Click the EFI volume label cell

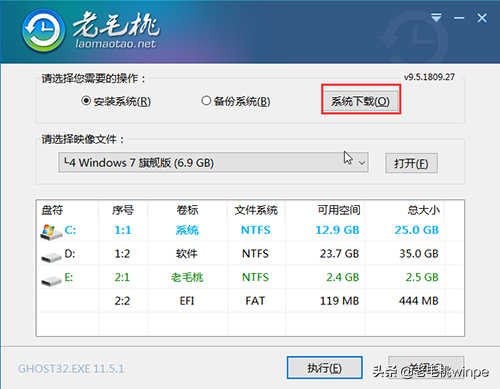coord(187,301)
